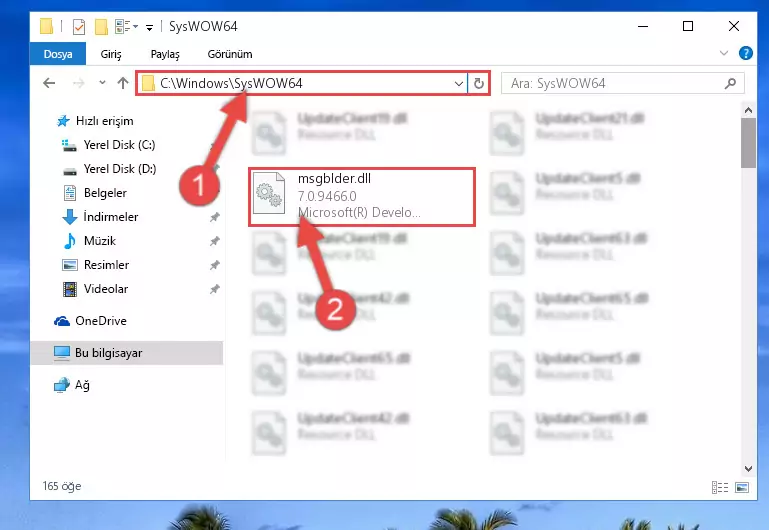Go forward with the right arrow
The width and height of the screenshot is (769, 530).
click(78, 83)
